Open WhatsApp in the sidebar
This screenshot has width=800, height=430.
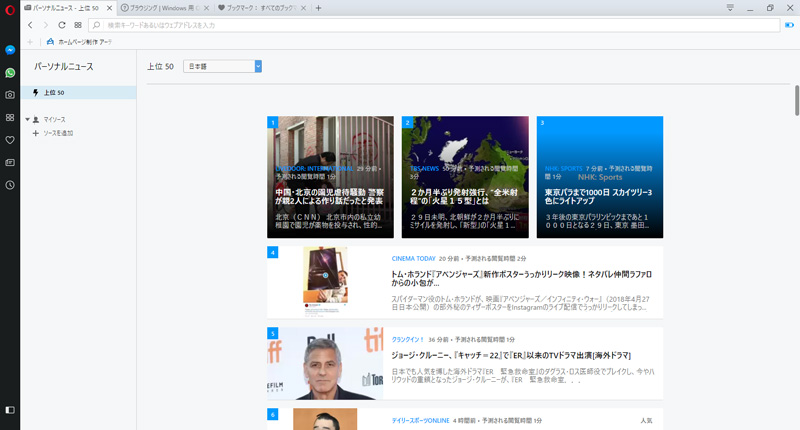coord(10,73)
